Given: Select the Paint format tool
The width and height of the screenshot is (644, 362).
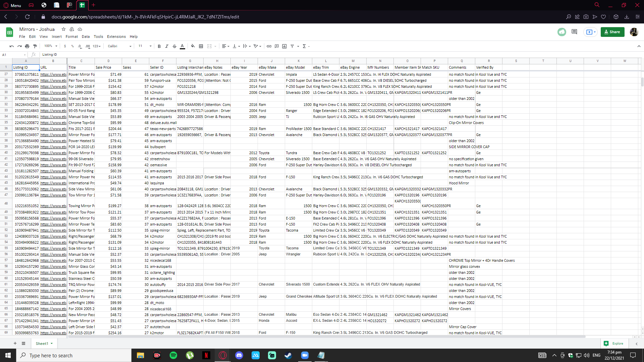Looking at the screenshot, I should click(x=35, y=46).
